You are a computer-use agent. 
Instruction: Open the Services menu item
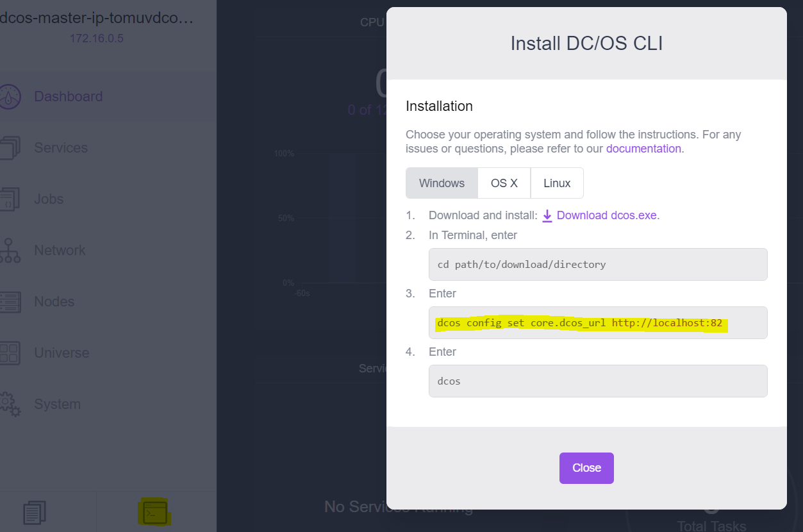61,148
